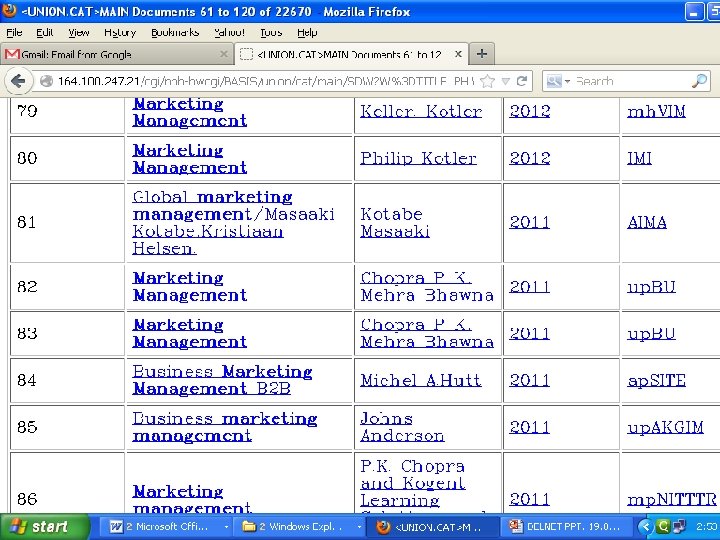Open Marketing Management title in row 80

pos(190,159)
